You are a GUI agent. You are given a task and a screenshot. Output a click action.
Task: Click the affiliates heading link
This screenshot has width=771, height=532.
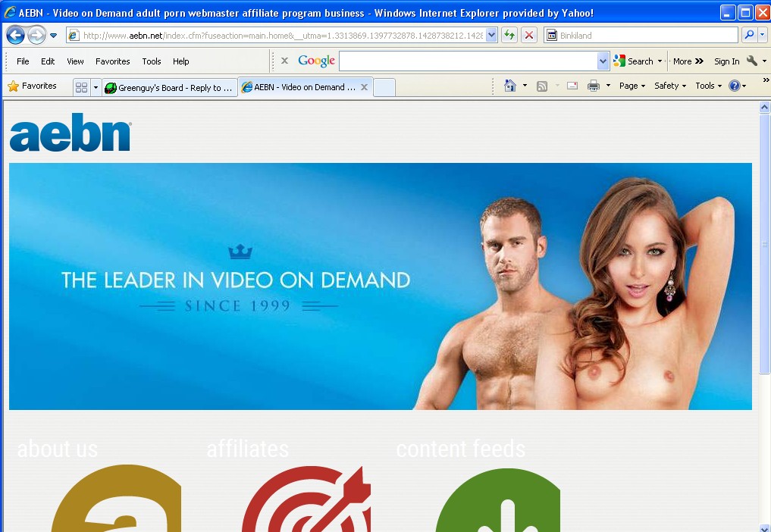tap(248, 449)
